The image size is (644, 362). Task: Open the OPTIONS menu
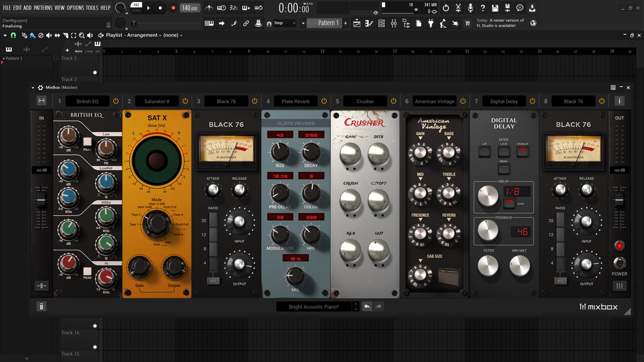point(75,8)
